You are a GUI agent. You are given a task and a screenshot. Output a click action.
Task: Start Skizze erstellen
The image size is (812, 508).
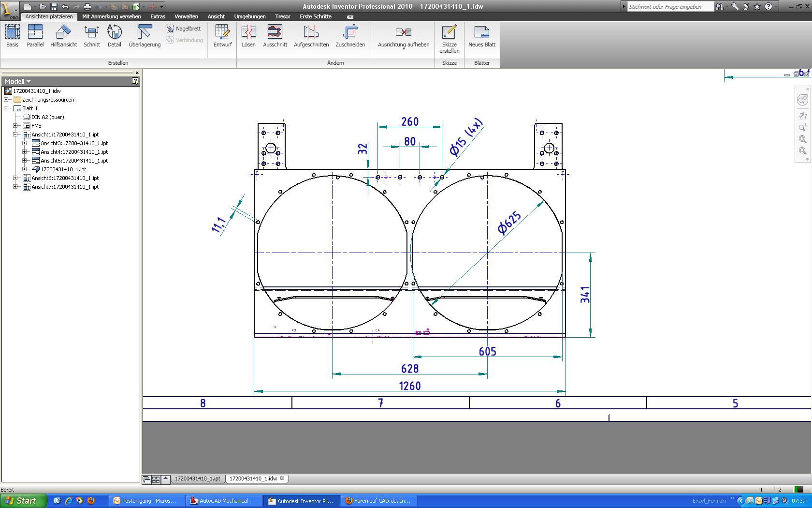point(449,39)
